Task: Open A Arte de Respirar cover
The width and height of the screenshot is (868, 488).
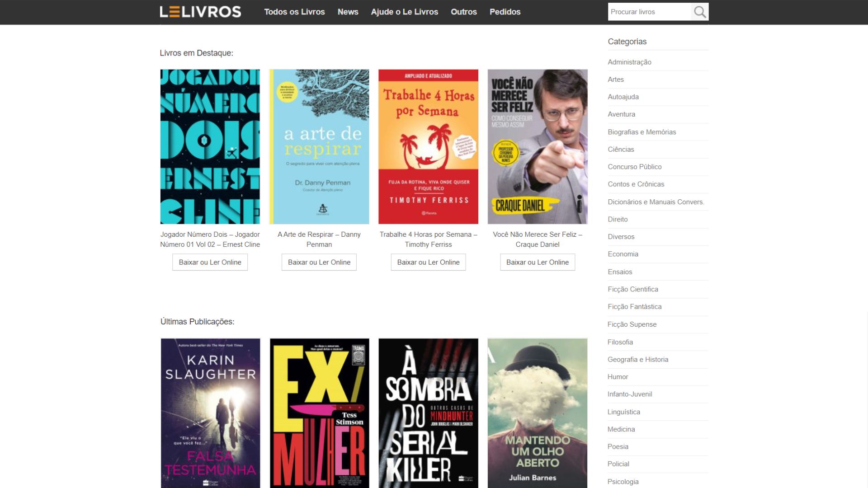Action: [319, 146]
